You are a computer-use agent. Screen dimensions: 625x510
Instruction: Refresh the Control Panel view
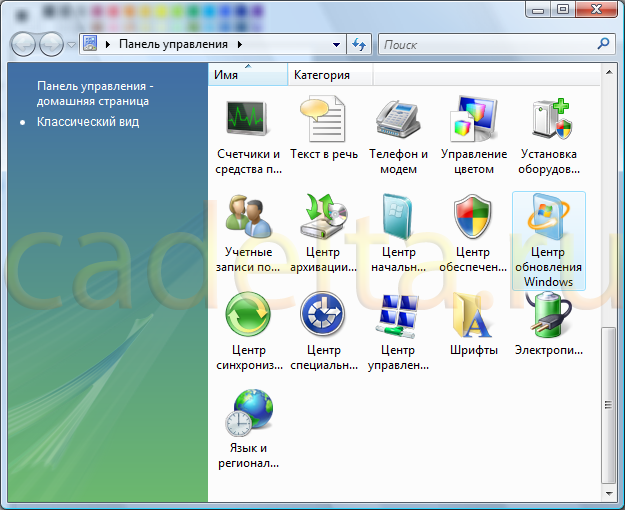(359, 44)
